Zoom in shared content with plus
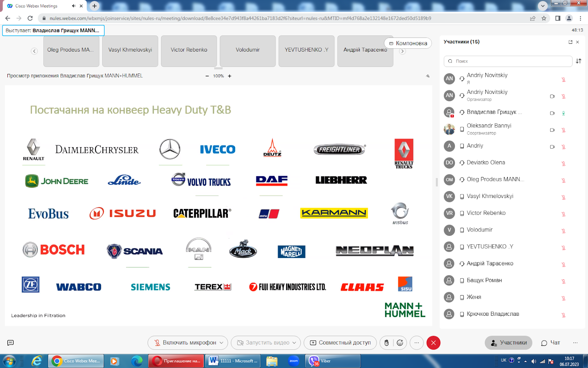Viewport: 588px width, 368px height. click(x=230, y=76)
